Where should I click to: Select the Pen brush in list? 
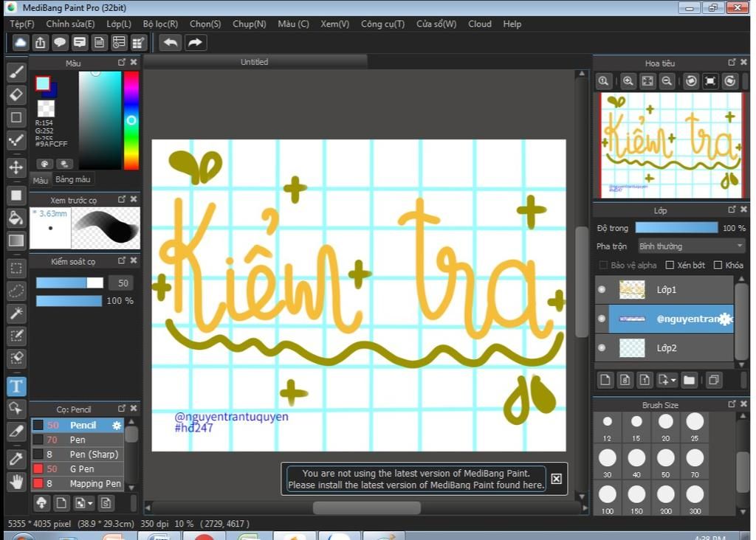point(78,440)
